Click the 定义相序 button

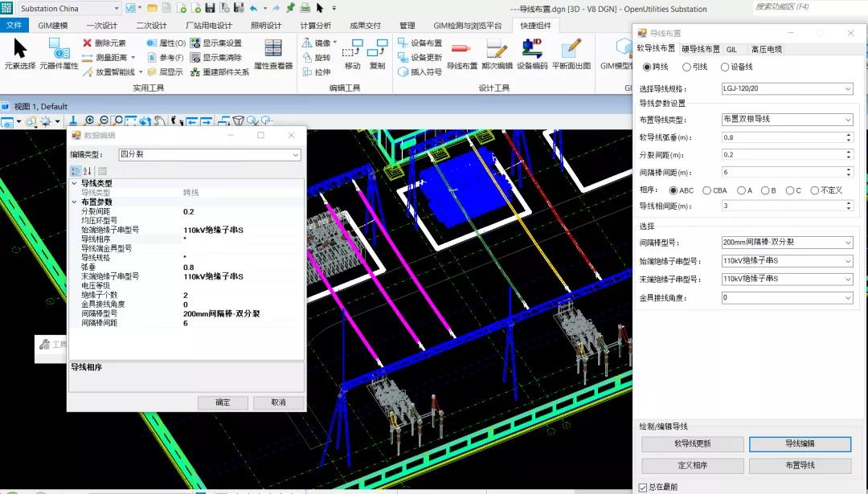pyautogui.click(x=693, y=465)
